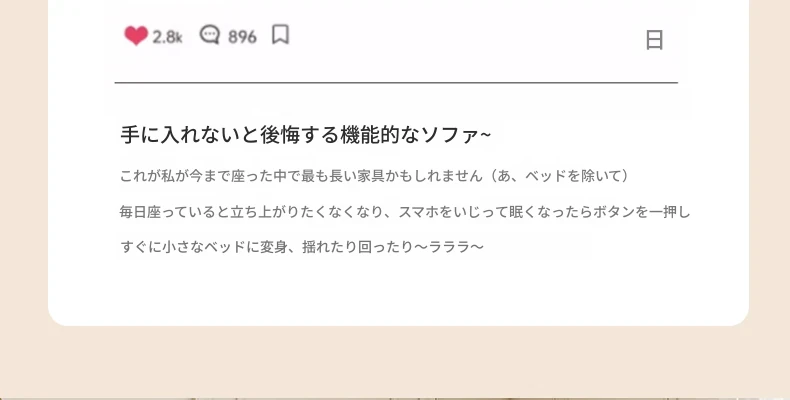Save the post with the bookmark icon
The image size is (790, 400).
tap(280, 35)
